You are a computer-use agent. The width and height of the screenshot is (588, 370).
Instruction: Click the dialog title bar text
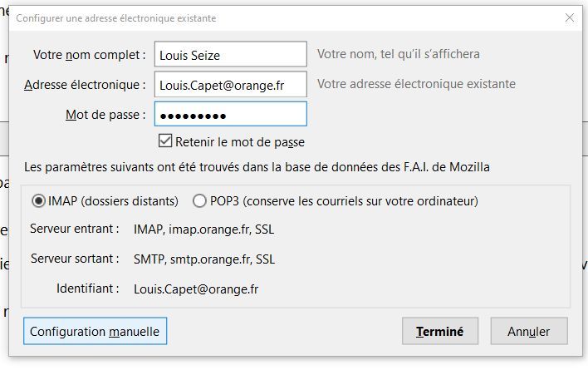pos(115,17)
